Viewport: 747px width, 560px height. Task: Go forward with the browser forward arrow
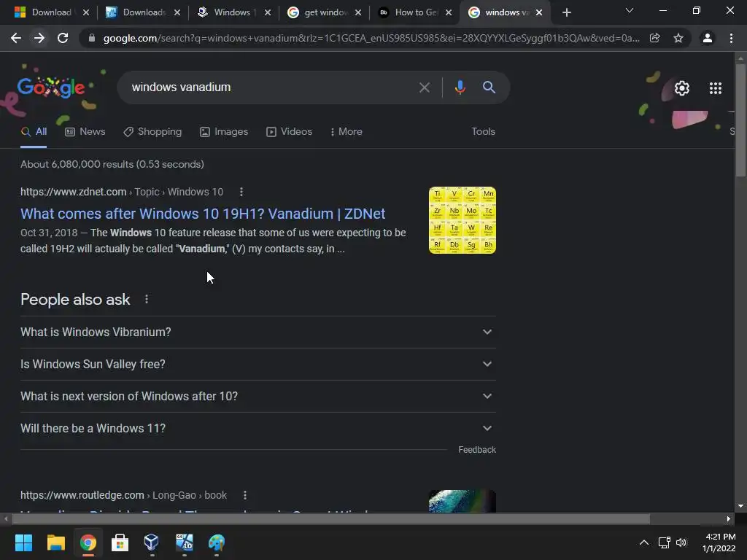(39, 38)
